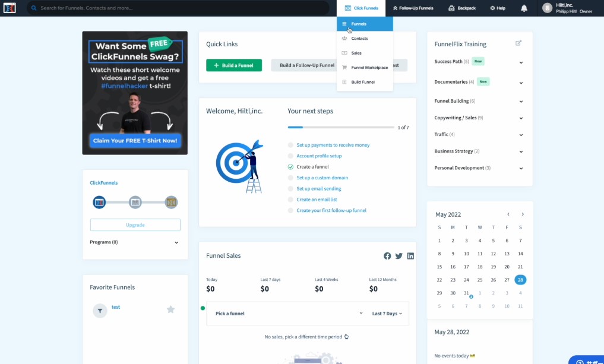Click the event marker under May 31
This screenshot has width=604, height=364.
[x=471, y=296]
